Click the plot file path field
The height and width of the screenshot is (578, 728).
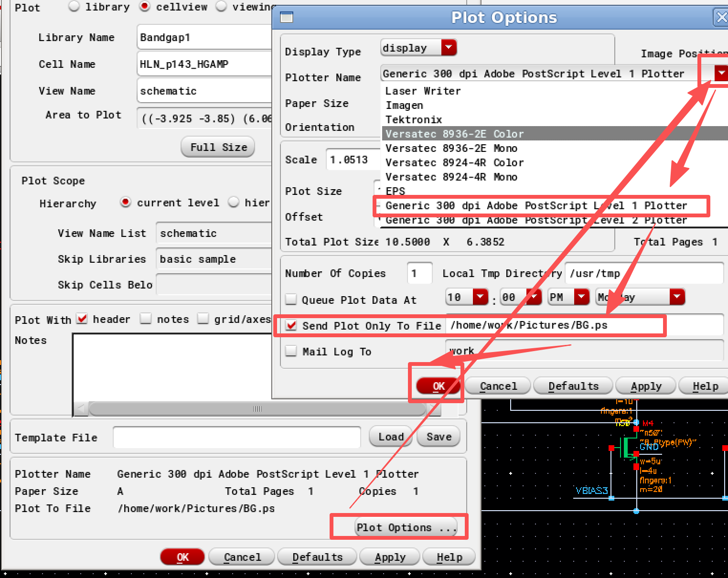pyautogui.click(x=585, y=325)
